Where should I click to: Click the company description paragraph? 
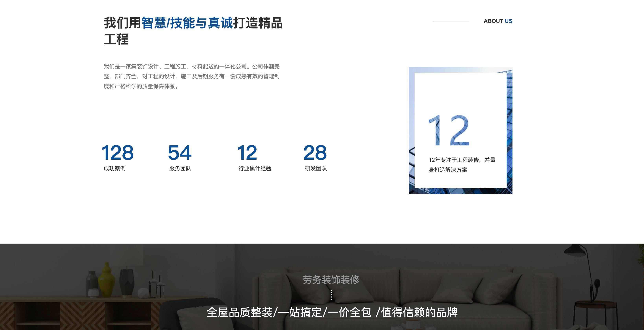pos(191,76)
